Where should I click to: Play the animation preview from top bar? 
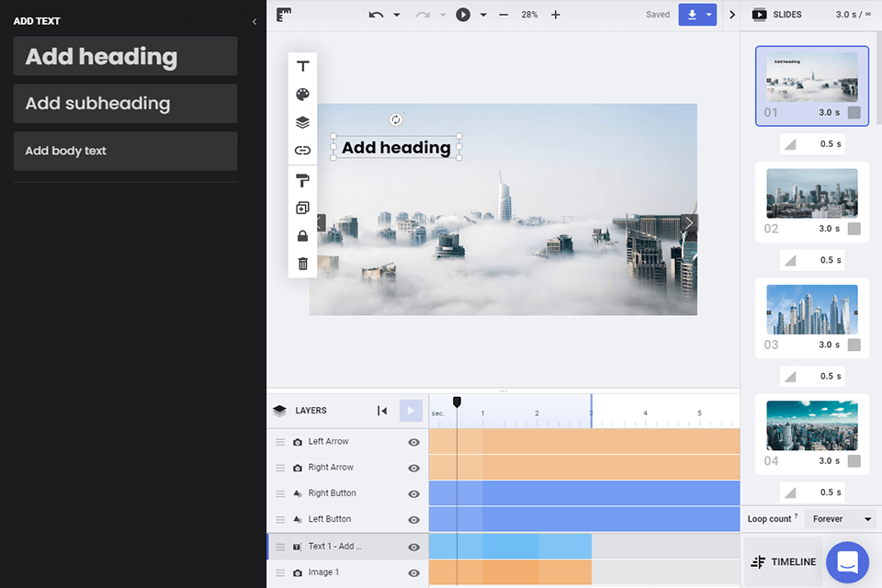tap(463, 15)
